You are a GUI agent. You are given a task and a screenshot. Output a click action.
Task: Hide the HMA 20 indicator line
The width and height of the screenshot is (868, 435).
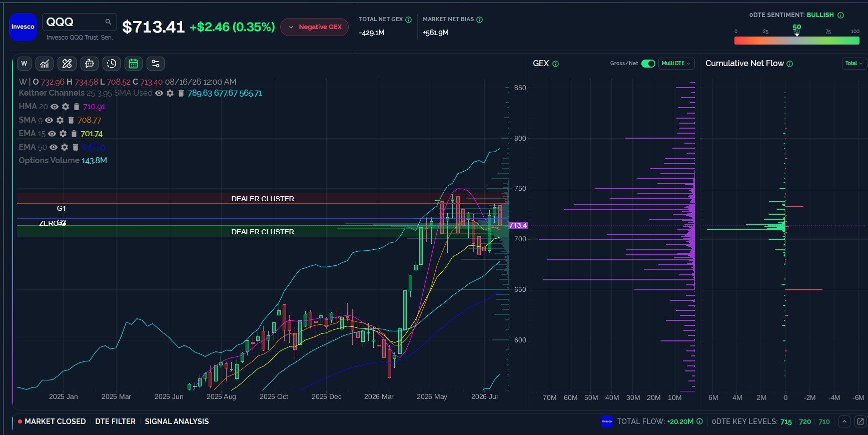(x=55, y=107)
